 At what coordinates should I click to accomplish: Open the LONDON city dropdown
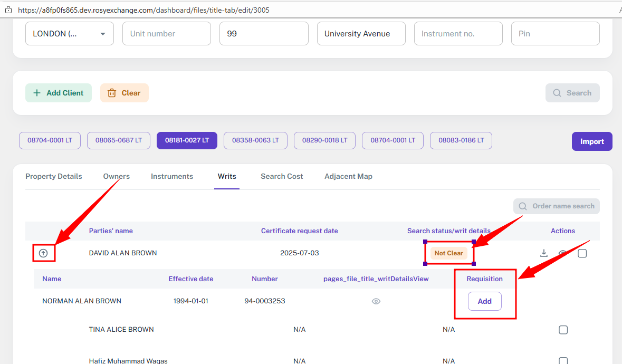(70, 34)
